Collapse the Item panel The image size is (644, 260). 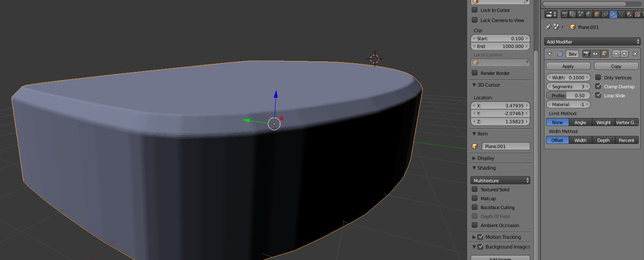point(474,134)
